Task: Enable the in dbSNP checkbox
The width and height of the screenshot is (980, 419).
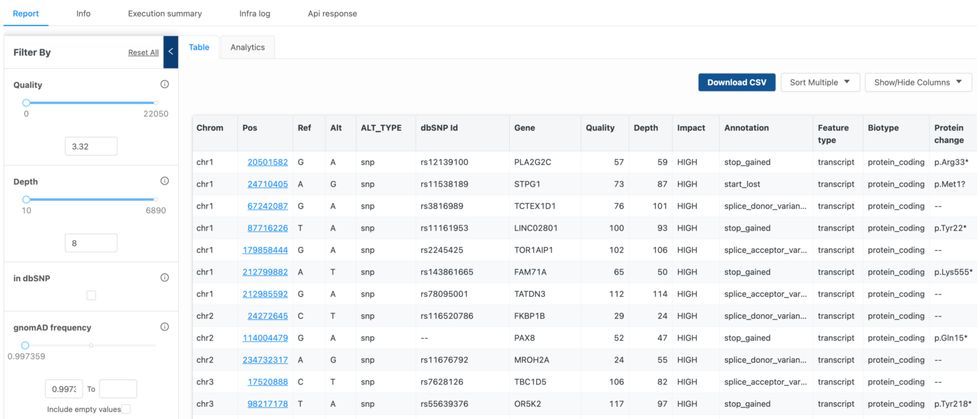Action: [x=91, y=295]
